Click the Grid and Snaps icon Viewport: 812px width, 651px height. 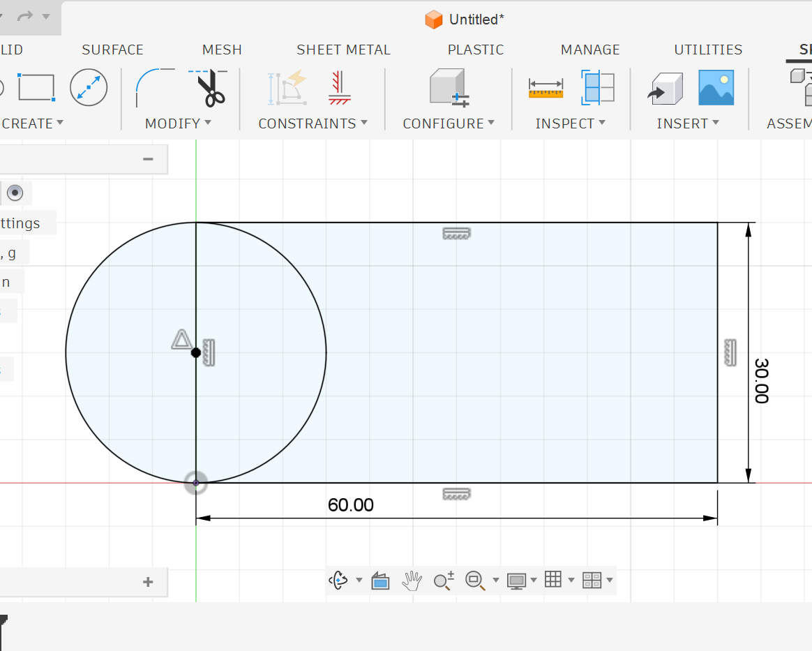pos(553,580)
